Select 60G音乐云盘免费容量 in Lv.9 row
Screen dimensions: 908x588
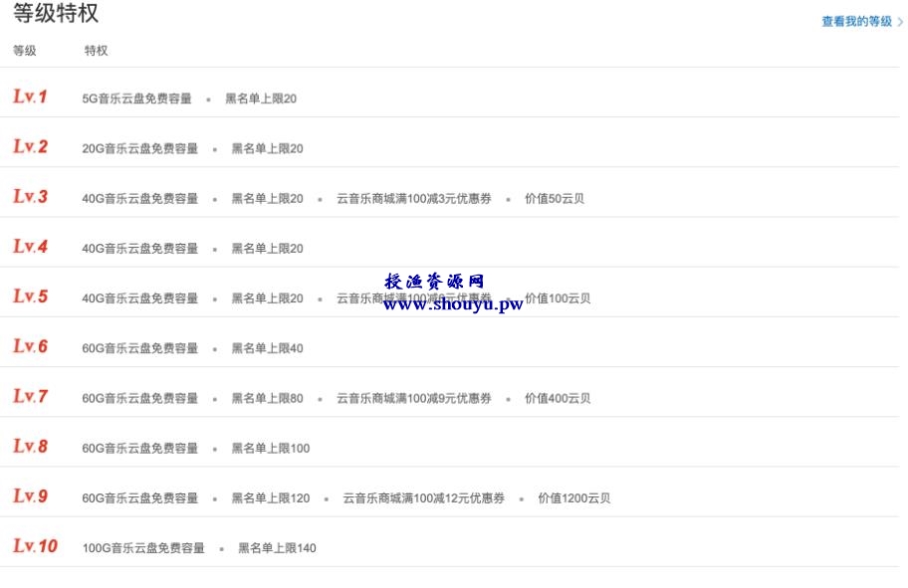tap(139, 497)
